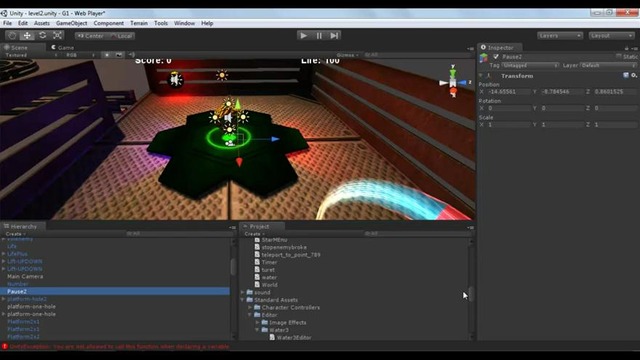Image resolution: width=640 pixels, height=360 pixels.
Task: Open the Project panel options menu
Action: [470, 227]
